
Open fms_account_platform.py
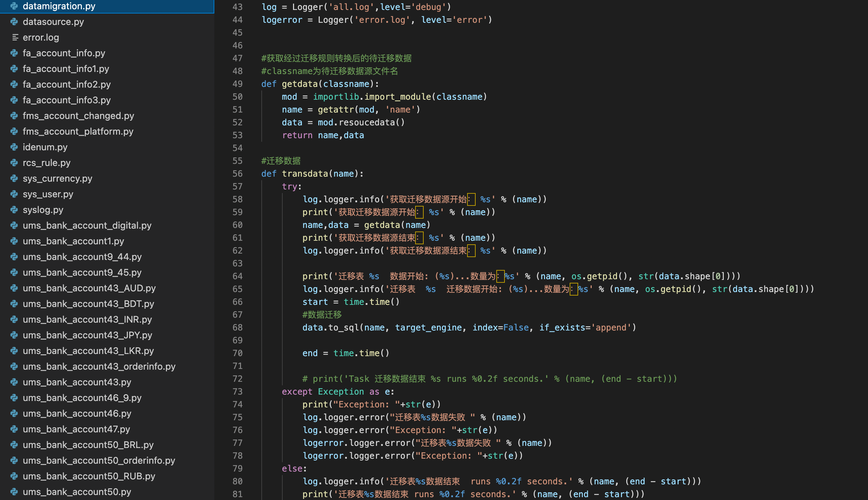coord(107,131)
